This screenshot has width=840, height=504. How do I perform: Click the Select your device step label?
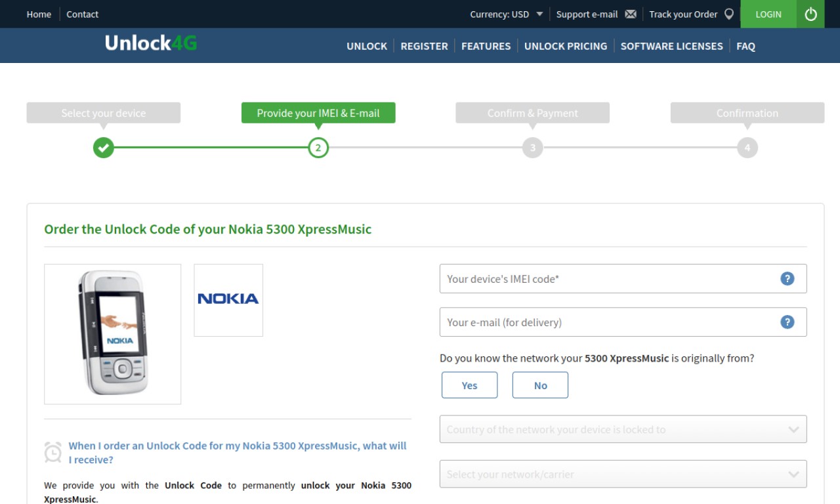[x=104, y=113]
